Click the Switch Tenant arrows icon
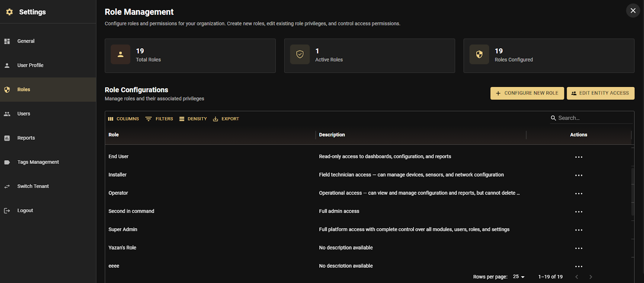Screen dimensions: 644x283 (7, 186)
